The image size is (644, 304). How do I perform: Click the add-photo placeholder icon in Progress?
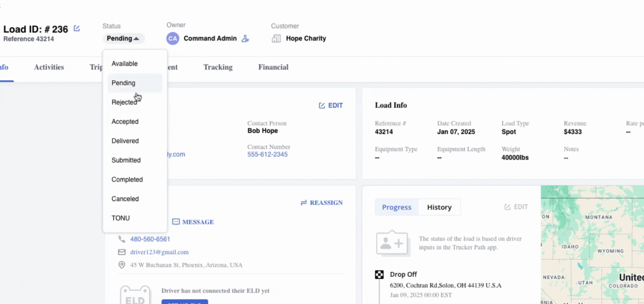point(392,243)
